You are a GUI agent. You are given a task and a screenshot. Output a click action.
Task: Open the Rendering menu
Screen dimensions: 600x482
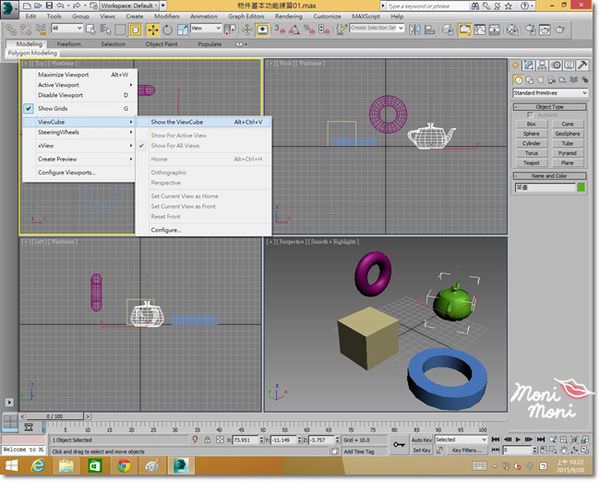point(287,17)
